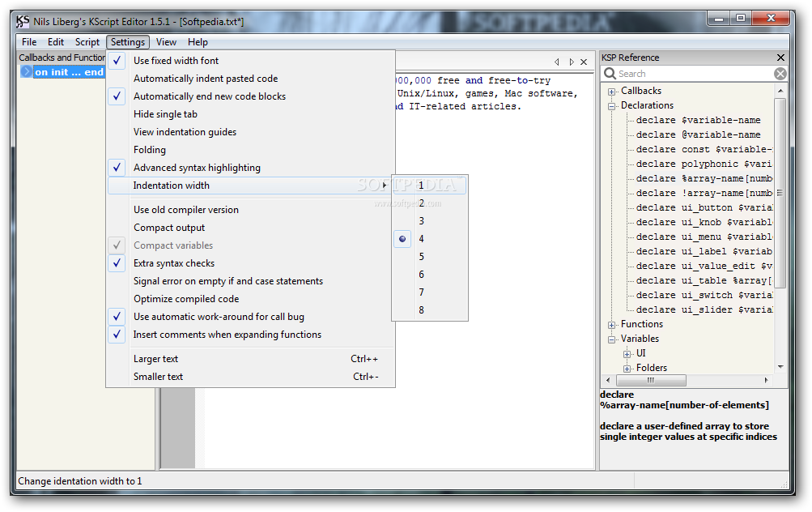Close the Settings menu via its menu bar item
812x512 pixels.
pos(128,42)
